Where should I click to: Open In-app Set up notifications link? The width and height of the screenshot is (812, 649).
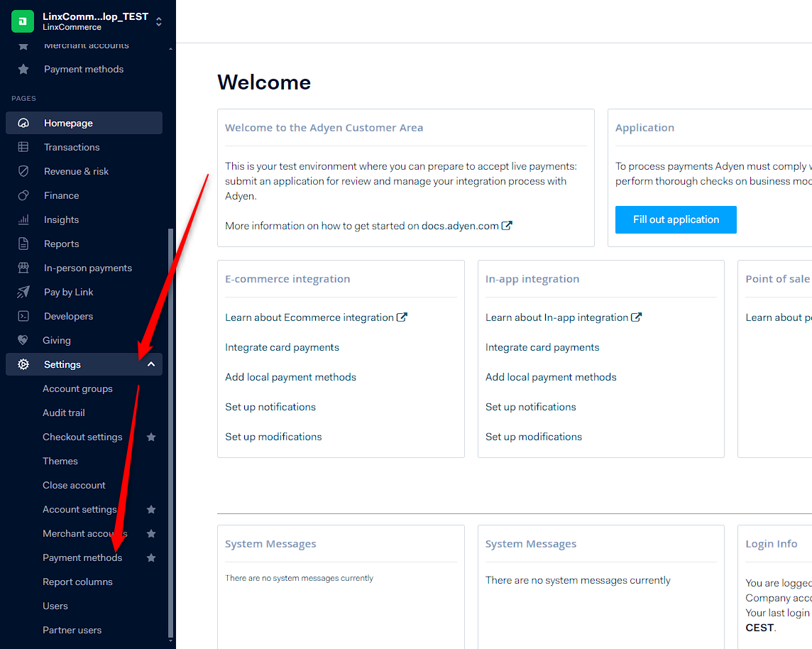coord(531,407)
